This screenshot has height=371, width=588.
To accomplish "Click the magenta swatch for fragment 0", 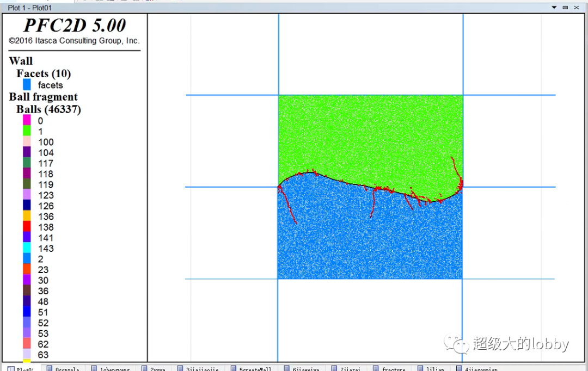I will click(x=27, y=120).
